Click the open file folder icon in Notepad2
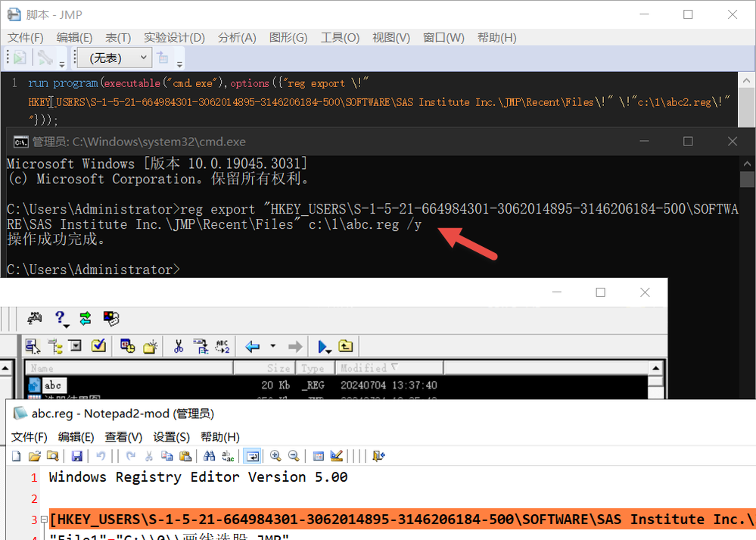 coord(34,455)
